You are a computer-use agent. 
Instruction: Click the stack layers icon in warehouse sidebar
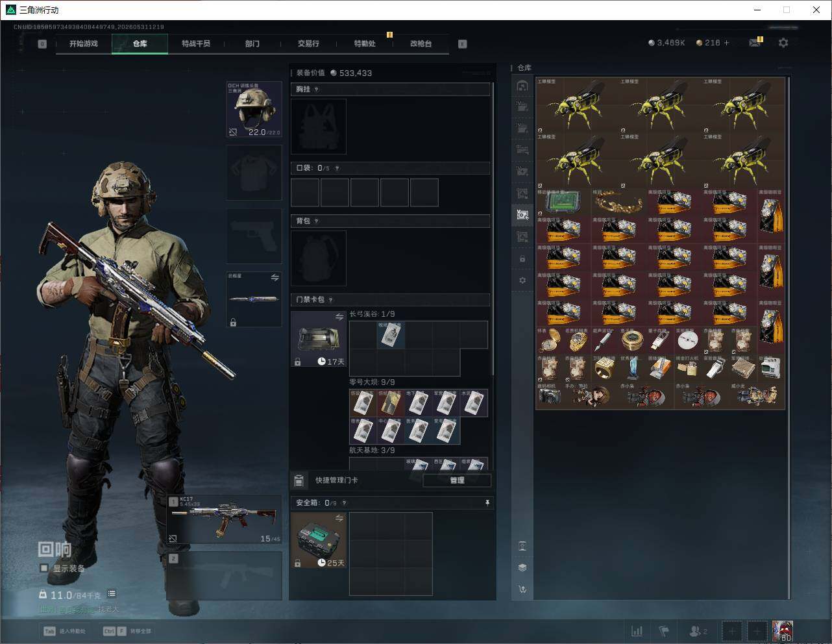click(522, 567)
